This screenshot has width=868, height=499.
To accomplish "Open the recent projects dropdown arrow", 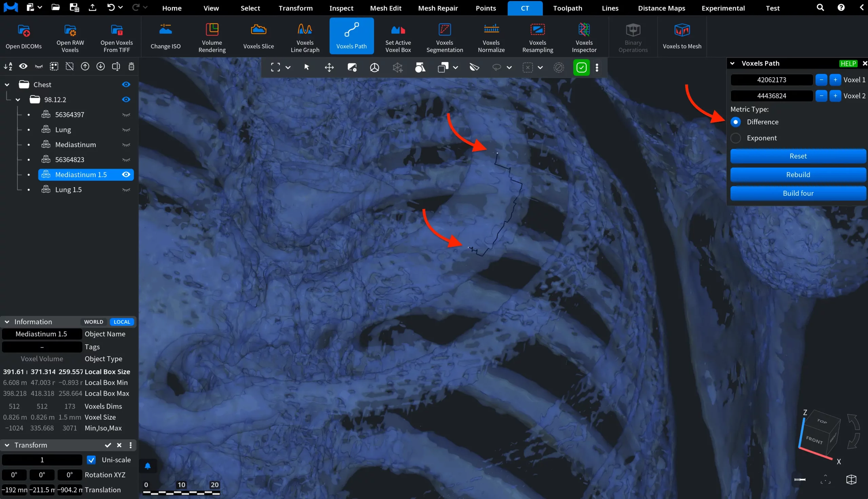I will [40, 7].
